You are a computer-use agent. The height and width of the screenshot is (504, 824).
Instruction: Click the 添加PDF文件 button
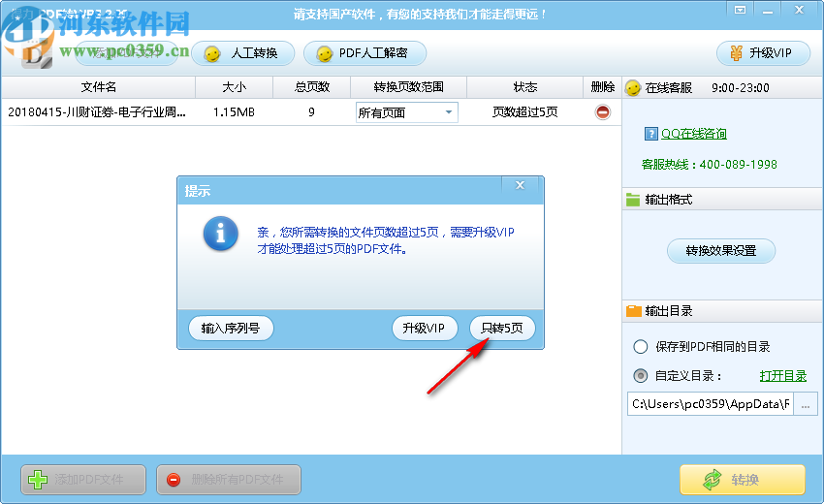(83, 480)
